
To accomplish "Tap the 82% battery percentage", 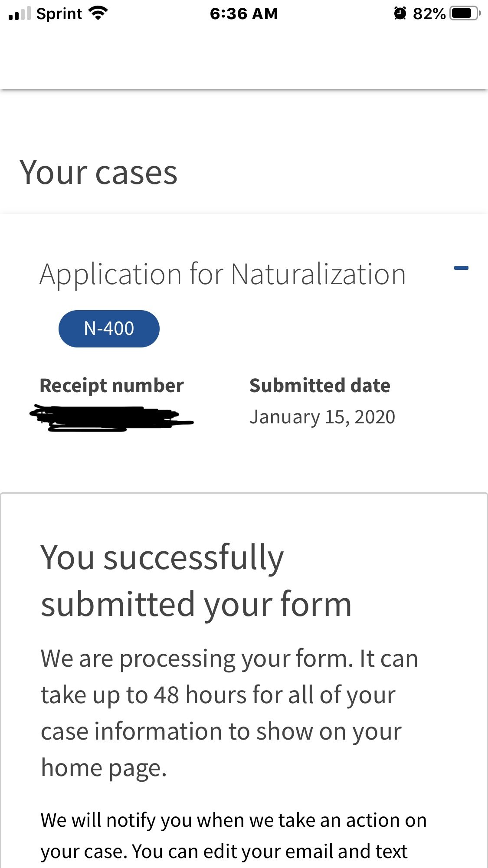I will coord(429,14).
